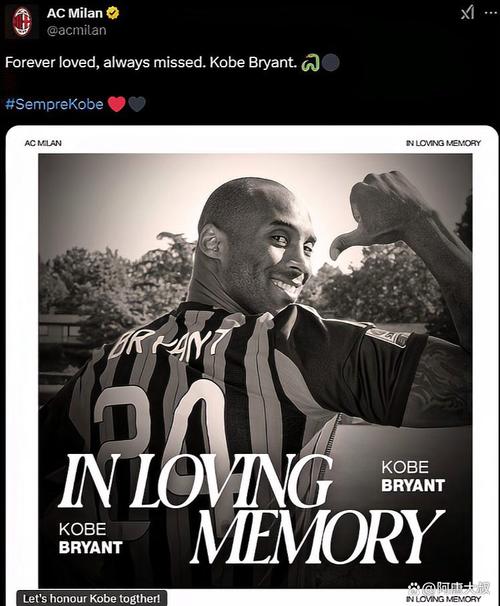Click the 'AC MILAN' label on poster

43,143
